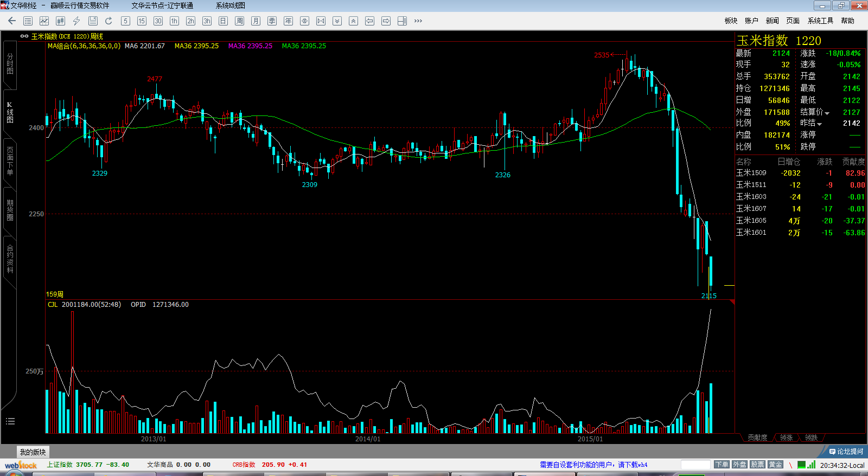Expand the 结算价 dropdown arrow
Viewport: 868px width, 476px height.
pyautogui.click(x=827, y=113)
